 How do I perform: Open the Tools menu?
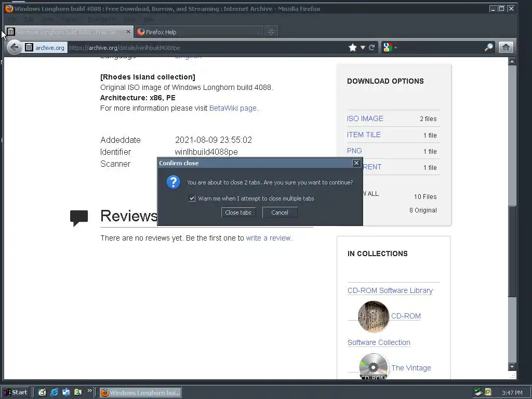click(129, 19)
